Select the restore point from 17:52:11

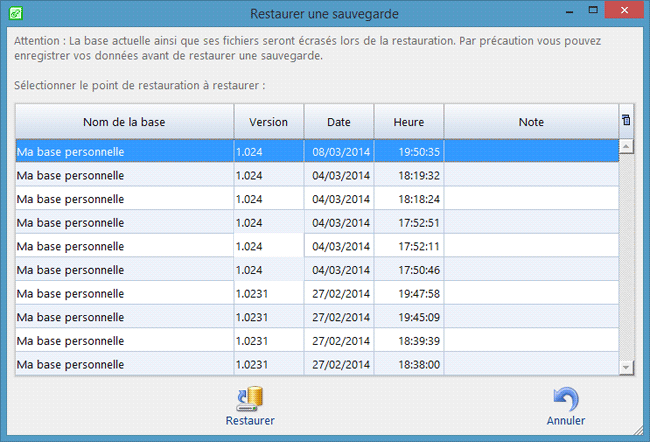tap(124, 245)
